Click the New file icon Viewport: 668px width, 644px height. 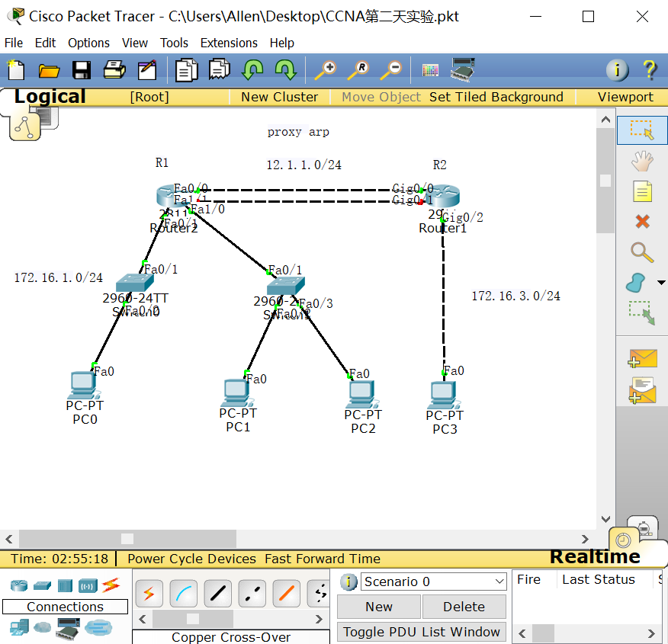pyautogui.click(x=16, y=70)
